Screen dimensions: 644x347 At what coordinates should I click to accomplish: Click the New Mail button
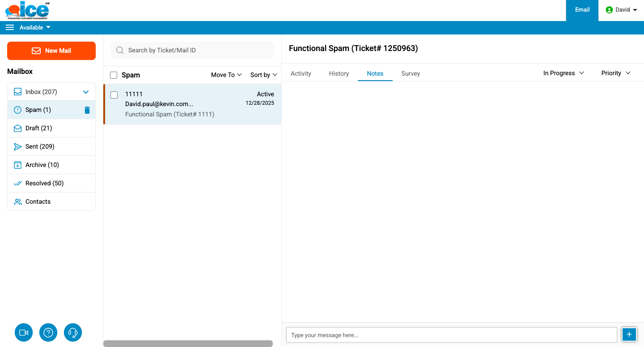coord(51,51)
